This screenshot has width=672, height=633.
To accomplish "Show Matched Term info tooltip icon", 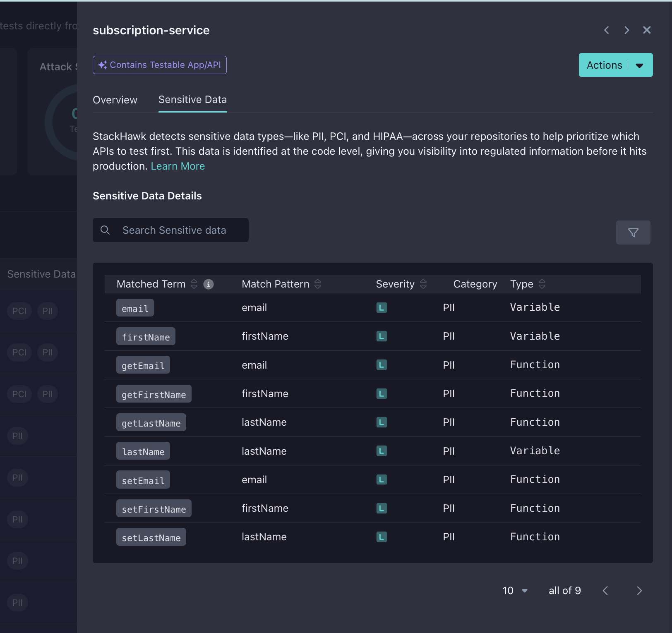I will tap(209, 284).
